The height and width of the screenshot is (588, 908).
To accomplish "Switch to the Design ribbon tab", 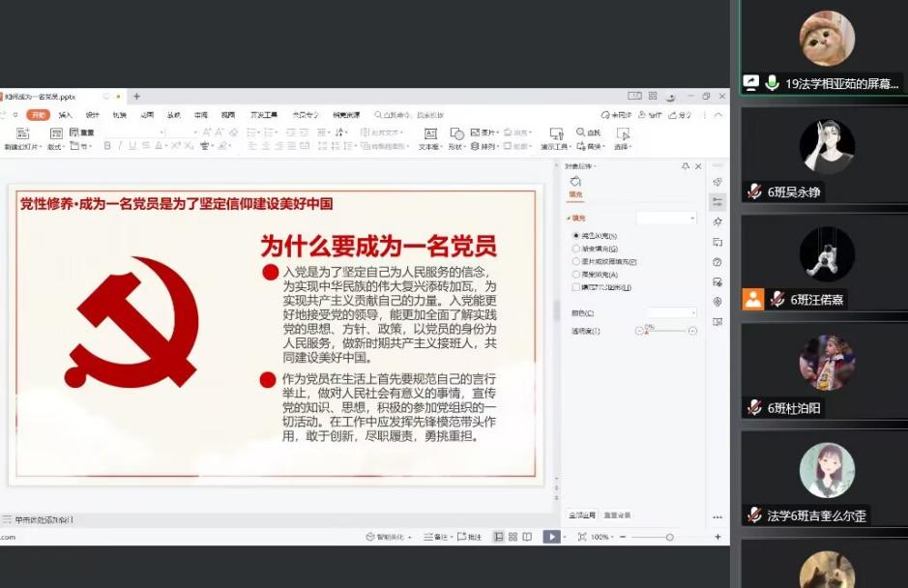I will pos(92,115).
